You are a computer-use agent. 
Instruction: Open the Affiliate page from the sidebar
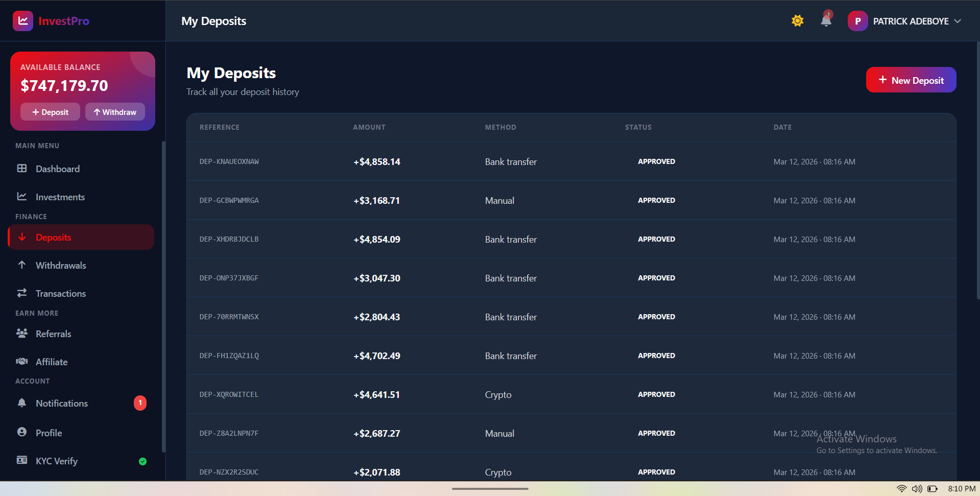click(51, 362)
